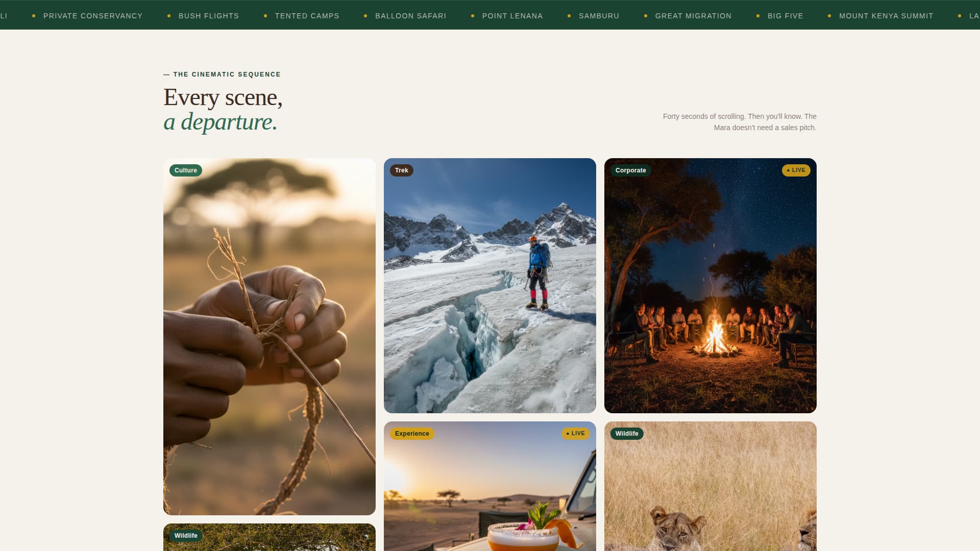Open the Private Conservancy nav link
980x551 pixels.
(93, 16)
